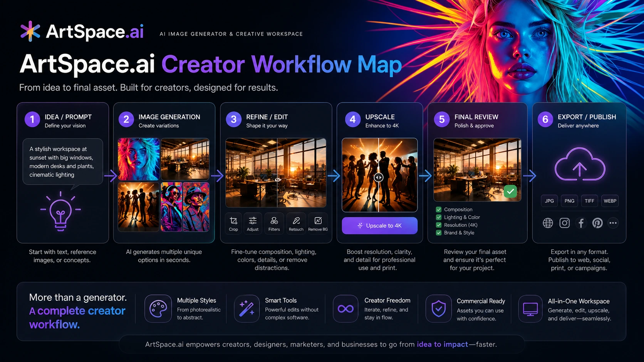644x362 pixels.
Task: Toggle the Composition checkbox
Action: (439, 210)
